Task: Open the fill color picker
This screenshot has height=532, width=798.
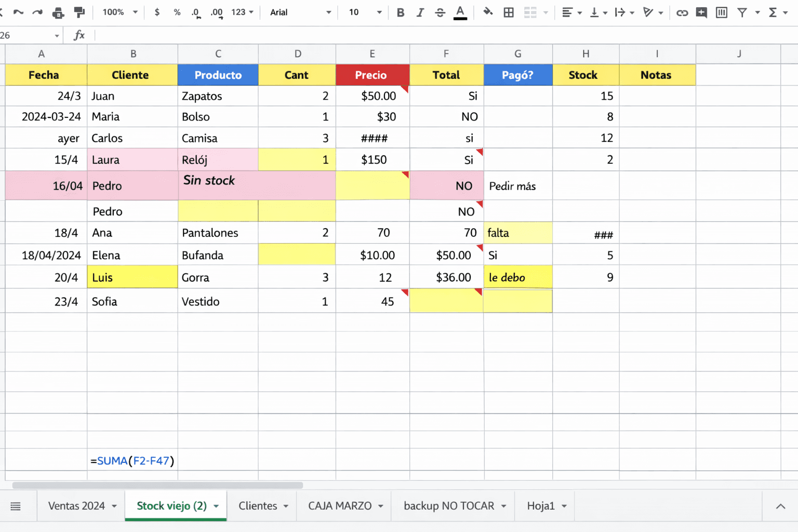Action: [487, 12]
